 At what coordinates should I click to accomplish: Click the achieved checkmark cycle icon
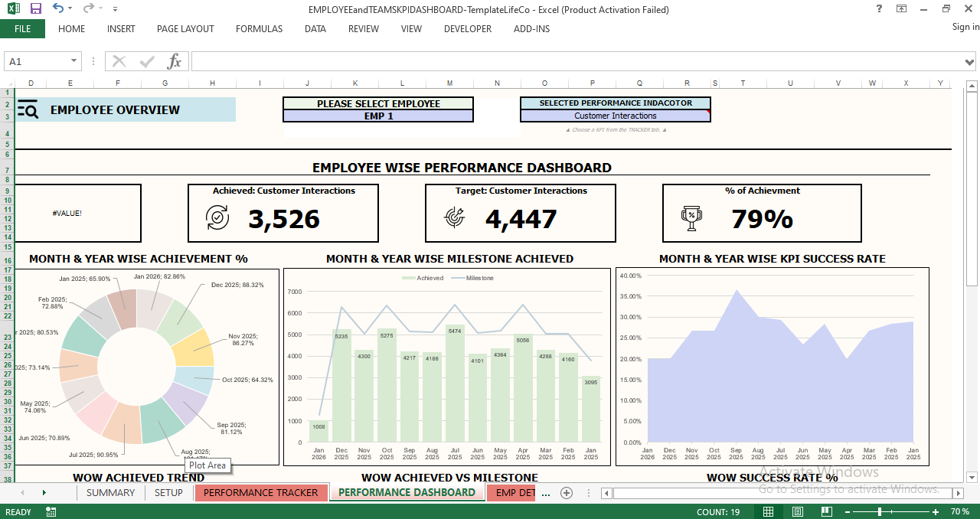click(x=217, y=218)
